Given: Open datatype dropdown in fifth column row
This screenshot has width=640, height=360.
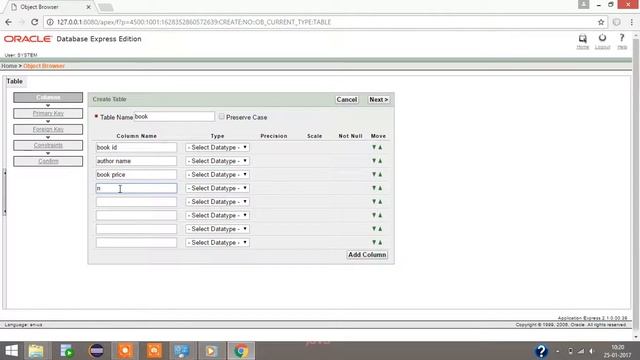Looking at the screenshot, I should pyautogui.click(x=217, y=202).
